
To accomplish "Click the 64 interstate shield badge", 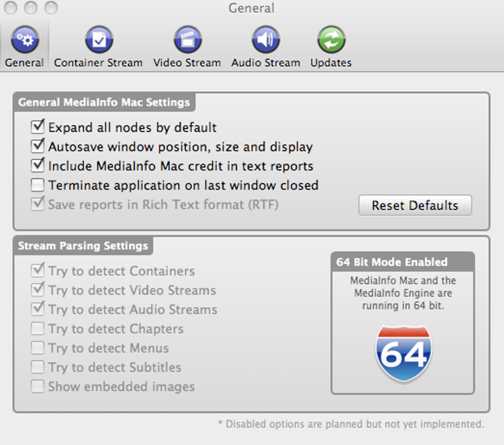I will (403, 354).
